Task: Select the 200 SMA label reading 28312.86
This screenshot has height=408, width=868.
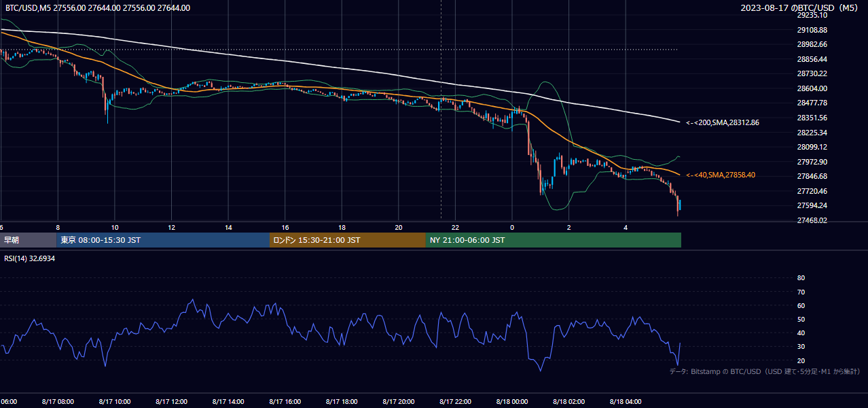Action: pos(722,123)
